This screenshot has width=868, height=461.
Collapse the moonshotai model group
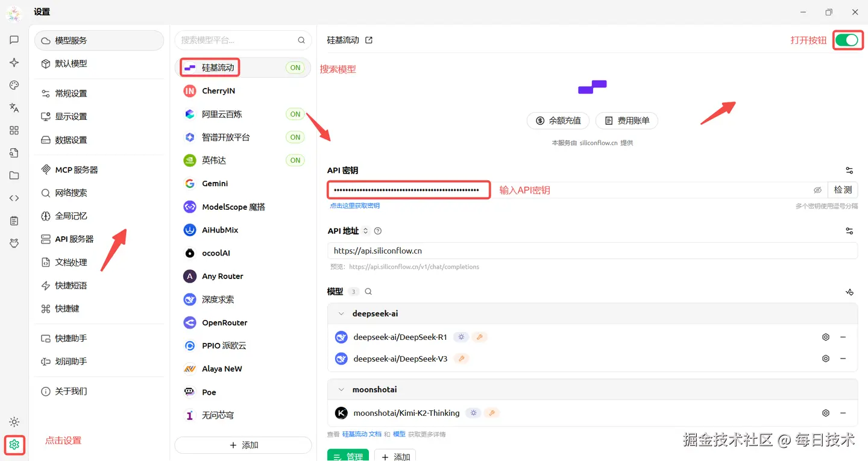click(x=341, y=390)
